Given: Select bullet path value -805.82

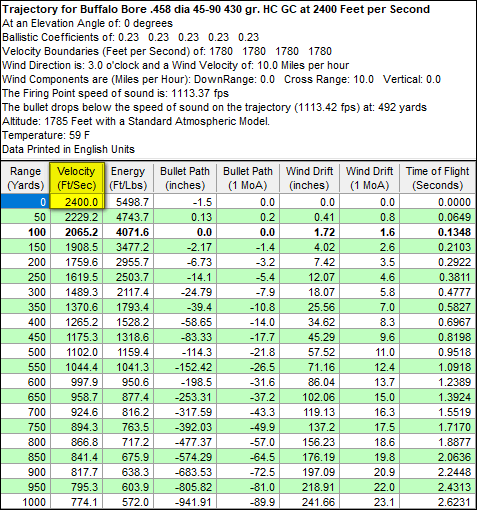Looking at the screenshot, I should 185,487.
